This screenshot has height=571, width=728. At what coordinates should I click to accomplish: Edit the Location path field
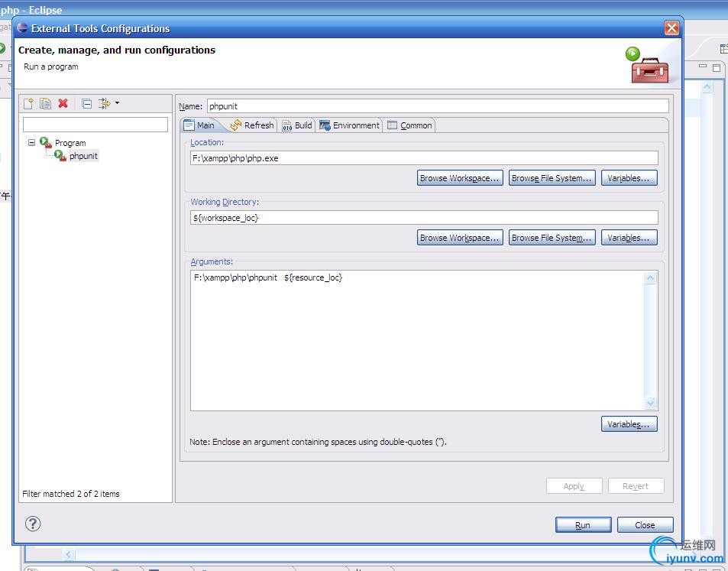click(424, 158)
